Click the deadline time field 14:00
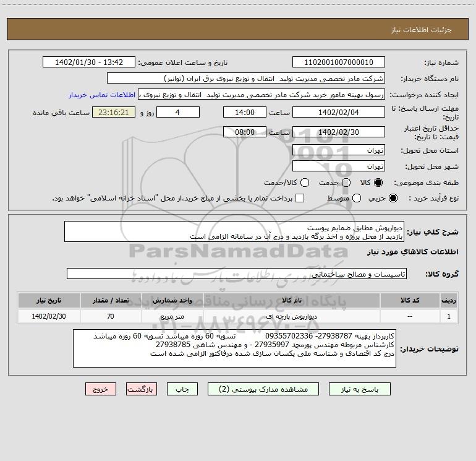The image size is (476, 461). point(245,113)
